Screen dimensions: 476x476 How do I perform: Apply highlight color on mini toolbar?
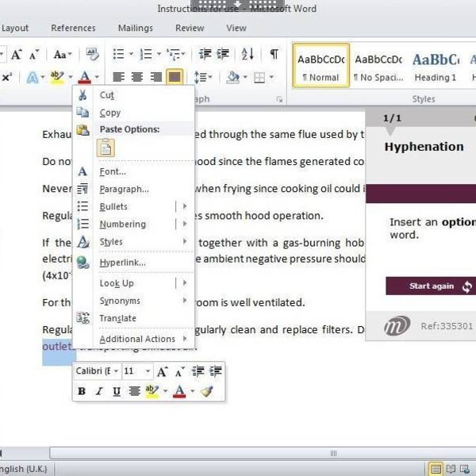[x=152, y=391]
